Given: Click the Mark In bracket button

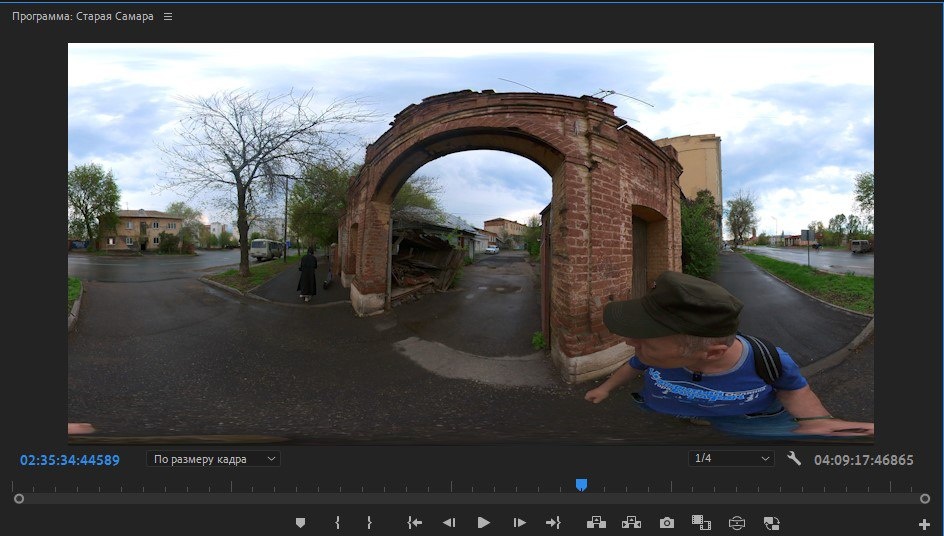Looking at the screenshot, I should pyautogui.click(x=337, y=523).
